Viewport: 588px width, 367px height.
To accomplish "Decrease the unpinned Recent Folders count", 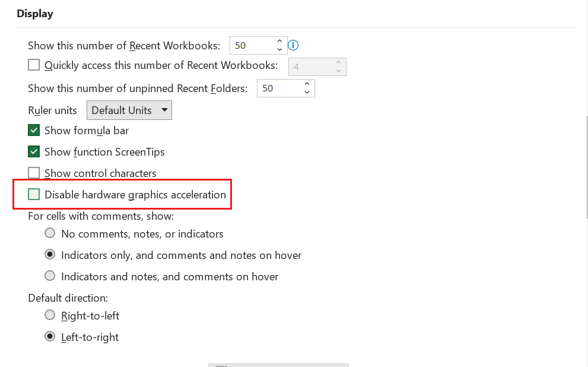I will [307, 92].
